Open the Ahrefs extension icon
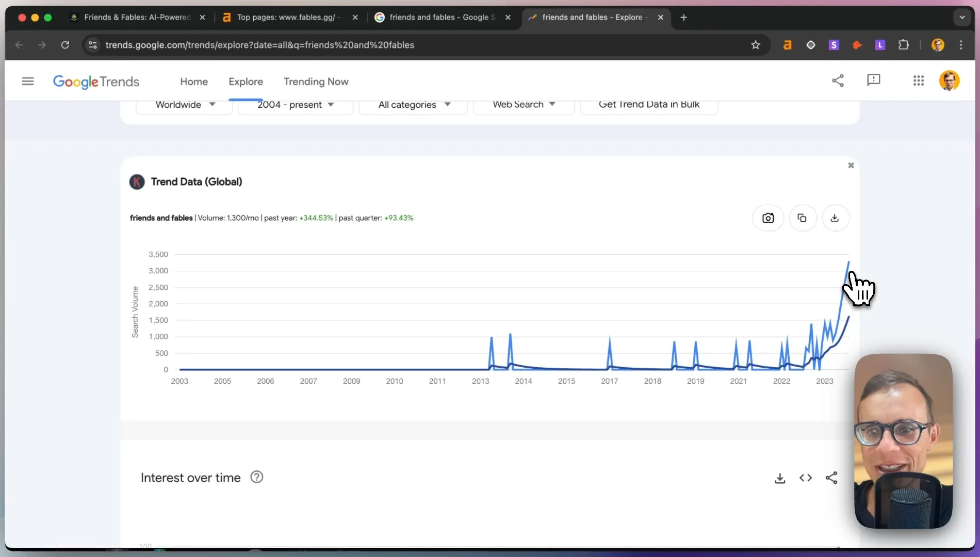Viewport: 980px width, 557px height. (x=787, y=45)
